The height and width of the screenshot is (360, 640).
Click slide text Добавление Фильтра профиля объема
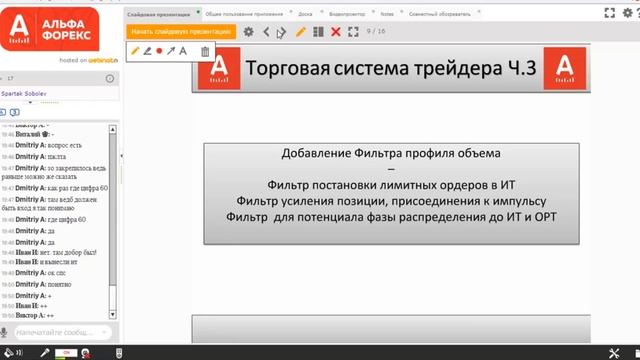(391, 153)
